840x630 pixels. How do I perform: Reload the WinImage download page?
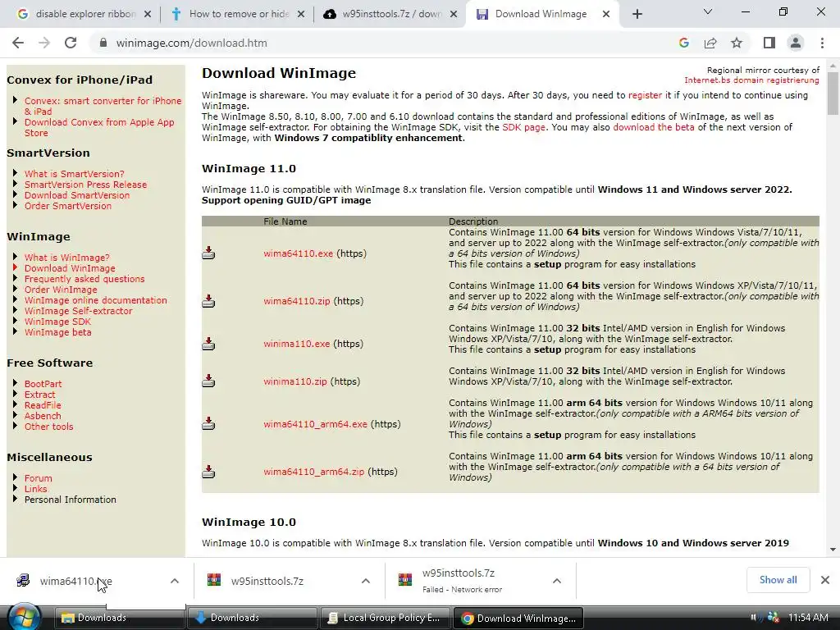coord(71,43)
